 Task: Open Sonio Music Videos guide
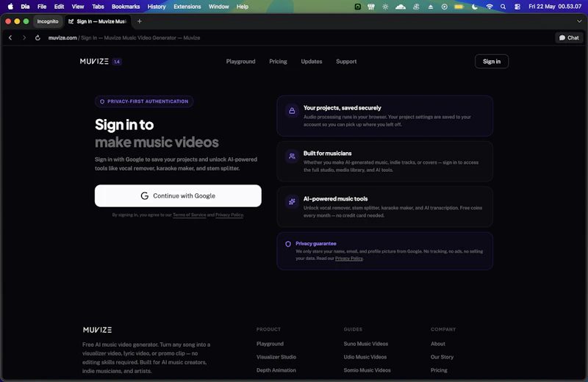pos(367,370)
